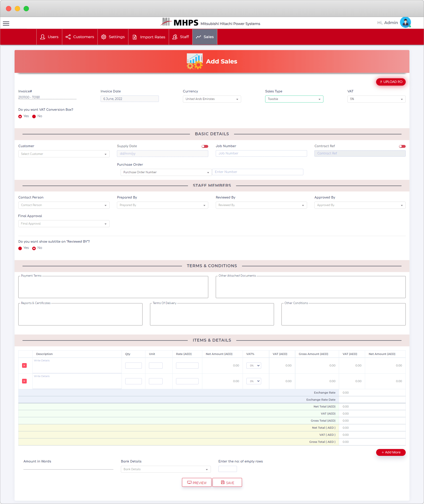This screenshot has width=424, height=504.
Task: Open the Select Customer dropdown
Action: [x=64, y=154]
